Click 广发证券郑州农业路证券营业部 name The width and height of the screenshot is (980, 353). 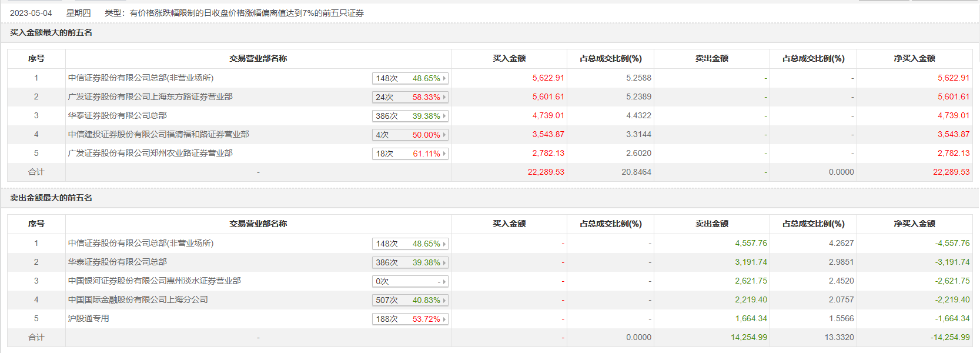[150, 153]
